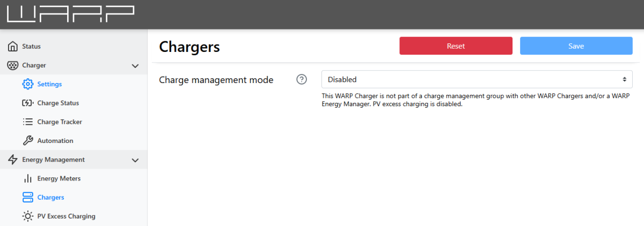Collapse the Energy Management section chevron
This screenshot has width=644, height=226.
pyautogui.click(x=135, y=160)
